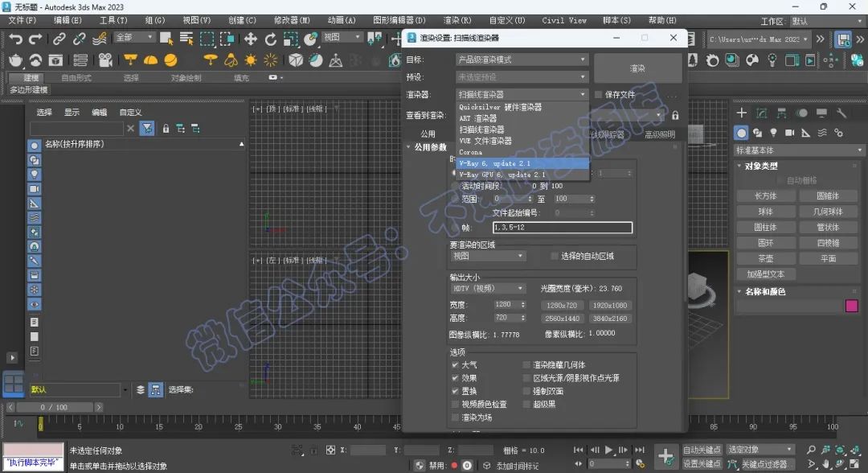This screenshot has height=473, width=868.
Task: Open the standard primitives (标准基本体) dropdown
Action: tap(799, 150)
